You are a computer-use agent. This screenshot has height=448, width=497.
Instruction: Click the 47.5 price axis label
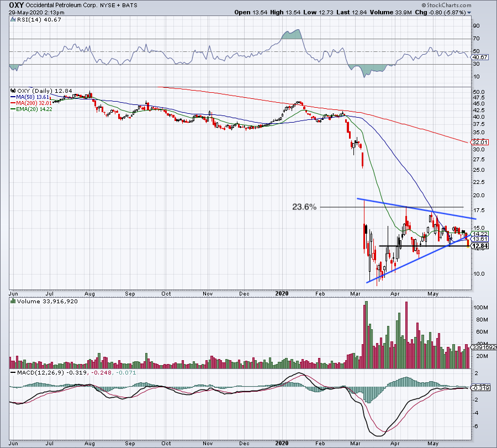pyautogui.click(x=479, y=98)
